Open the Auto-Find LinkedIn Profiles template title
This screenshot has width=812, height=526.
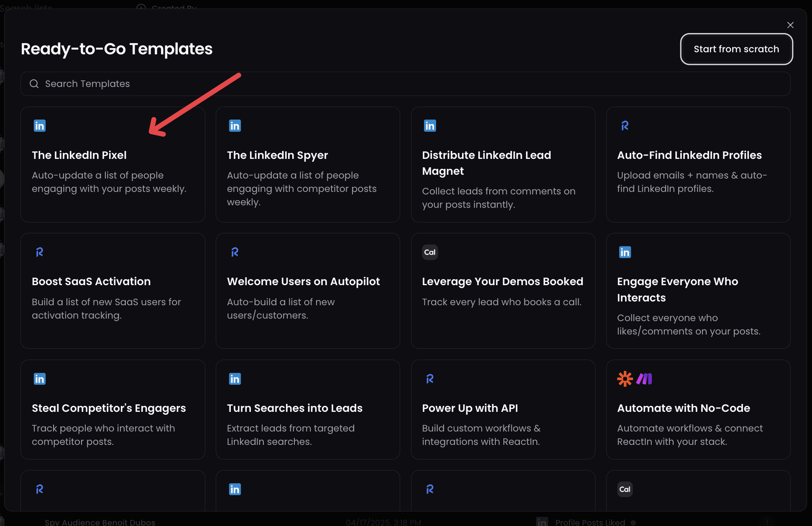click(x=689, y=155)
